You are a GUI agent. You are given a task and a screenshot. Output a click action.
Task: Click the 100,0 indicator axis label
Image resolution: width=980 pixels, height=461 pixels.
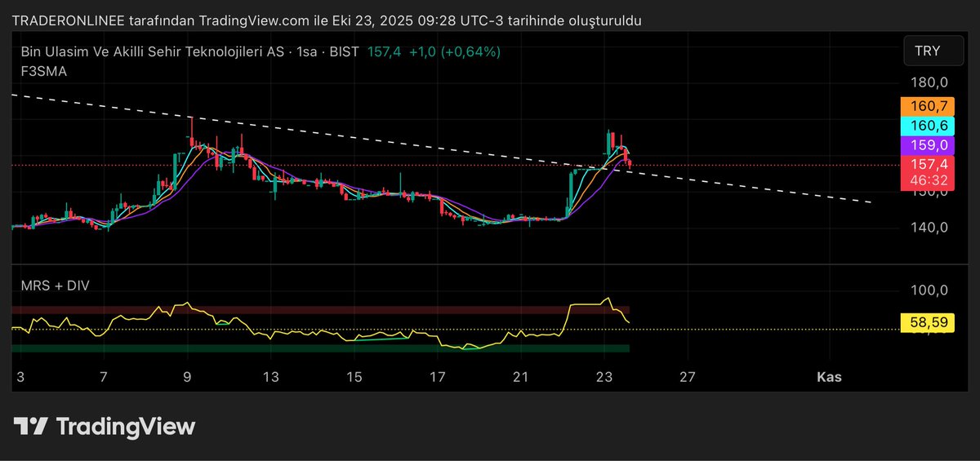click(x=929, y=290)
